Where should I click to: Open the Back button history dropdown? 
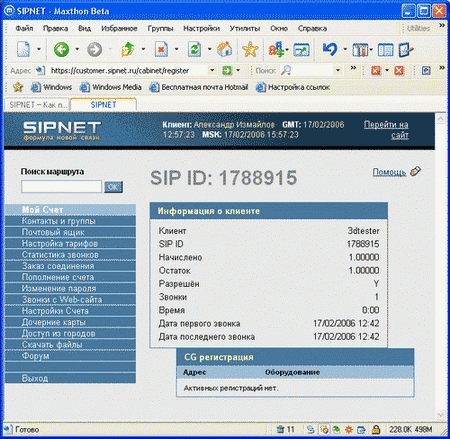pyautogui.click(x=77, y=49)
